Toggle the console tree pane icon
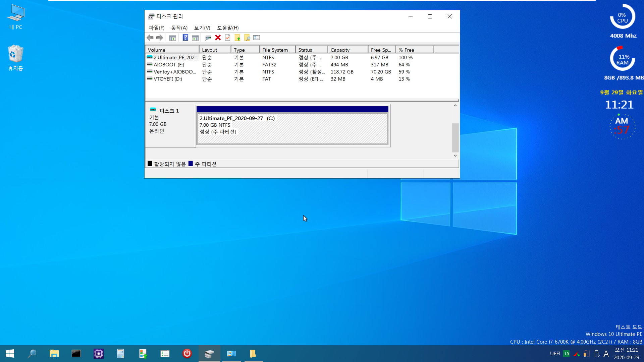Image resolution: width=644 pixels, height=362 pixels. coord(172,38)
